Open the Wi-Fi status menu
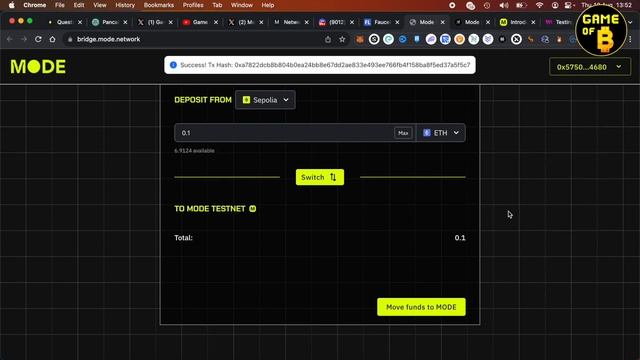Screen dimensions: 640x360 point(539,5)
